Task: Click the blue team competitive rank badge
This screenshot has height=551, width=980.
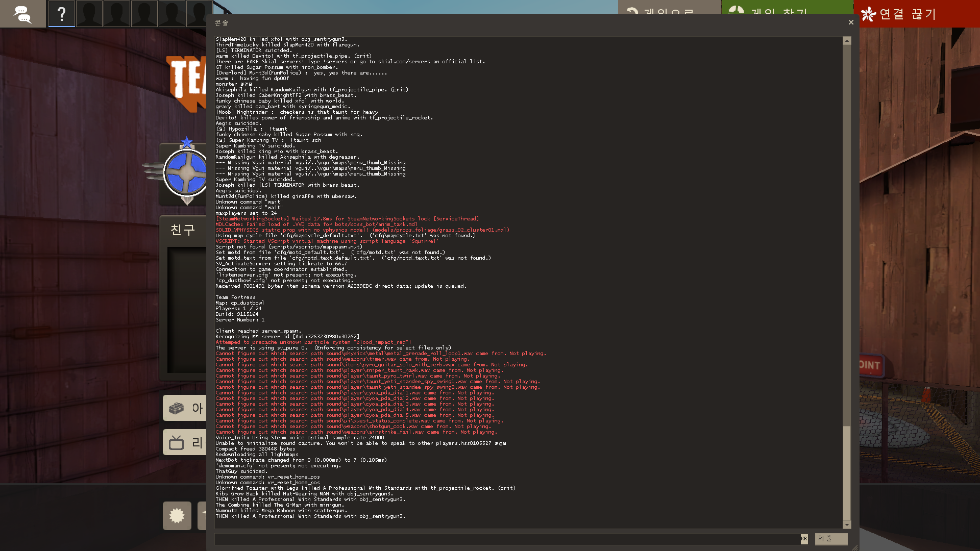Action: click(x=186, y=172)
